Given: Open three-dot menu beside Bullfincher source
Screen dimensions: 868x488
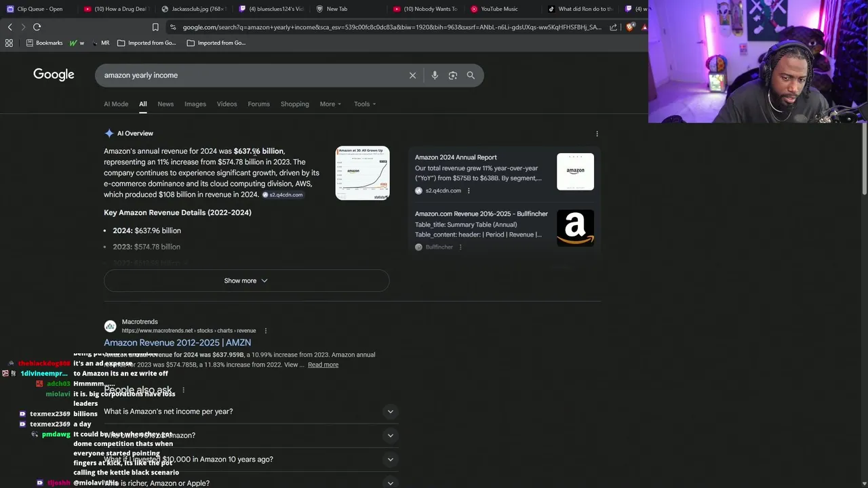Looking at the screenshot, I should point(460,247).
